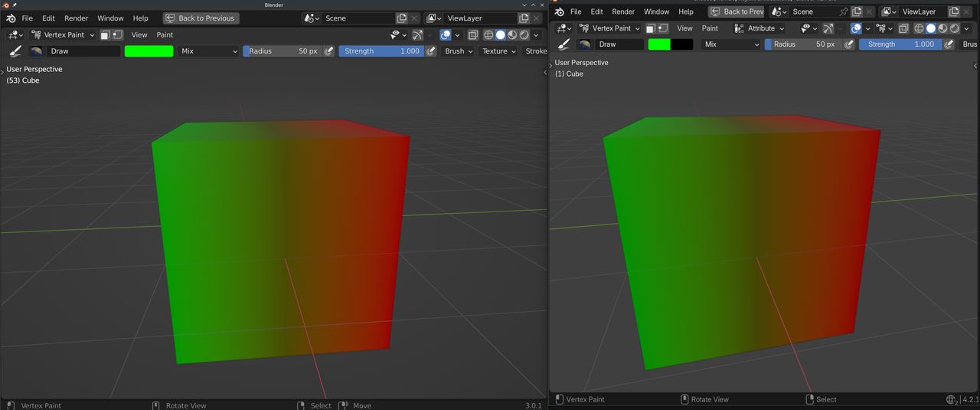Toggle strength pressure sensitivity in the right window

pyautogui.click(x=949, y=44)
